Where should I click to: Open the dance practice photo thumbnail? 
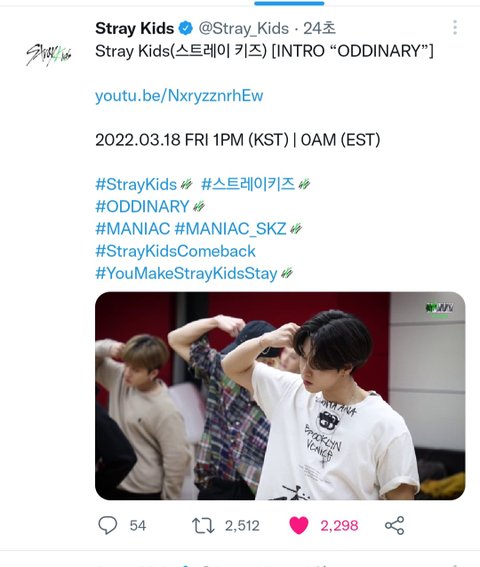280,396
